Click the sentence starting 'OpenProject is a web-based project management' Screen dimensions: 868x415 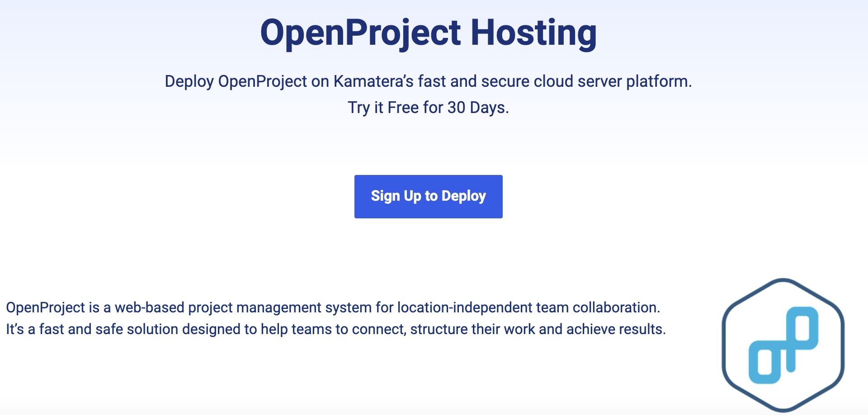(333, 307)
